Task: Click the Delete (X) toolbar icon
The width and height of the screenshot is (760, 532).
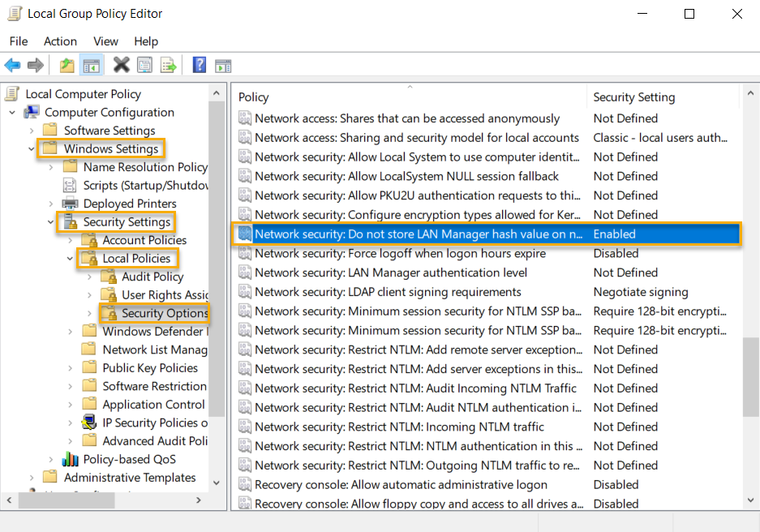Action: pyautogui.click(x=122, y=65)
